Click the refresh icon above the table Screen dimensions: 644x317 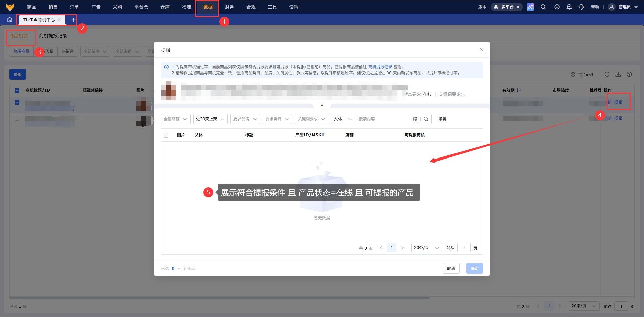(607, 74)
